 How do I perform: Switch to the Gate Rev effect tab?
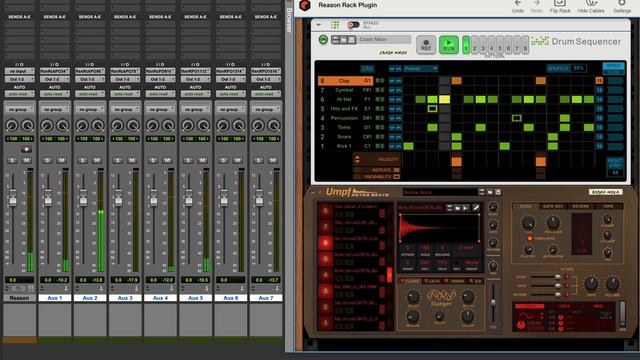point(553,207)
